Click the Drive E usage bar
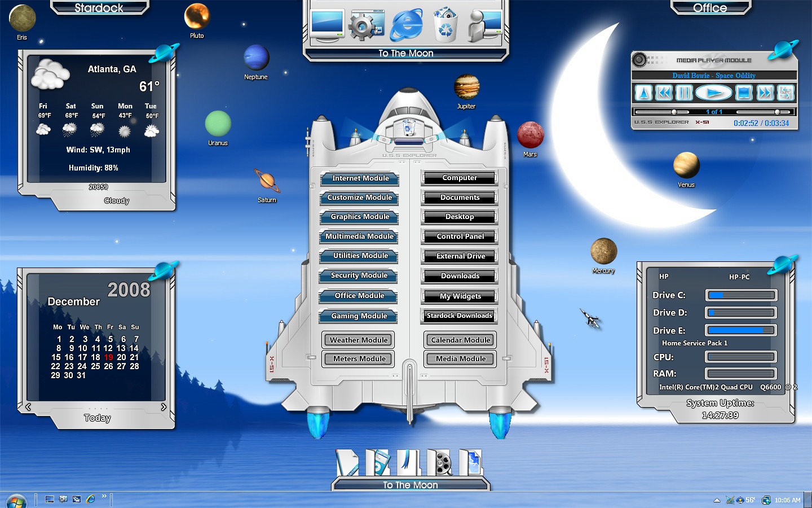This screenshot has width=812, height=508. click(741, 330)
